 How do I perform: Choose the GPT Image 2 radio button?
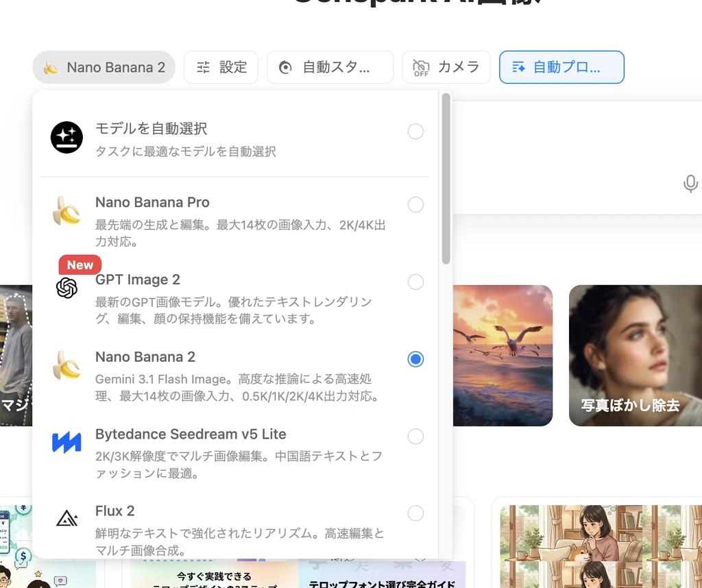coord(415,282)
